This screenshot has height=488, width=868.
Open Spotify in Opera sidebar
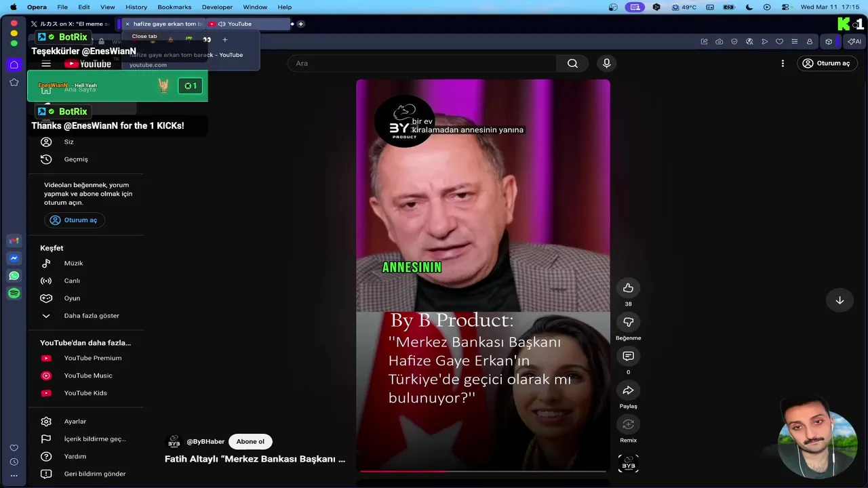tap(14, 293)
